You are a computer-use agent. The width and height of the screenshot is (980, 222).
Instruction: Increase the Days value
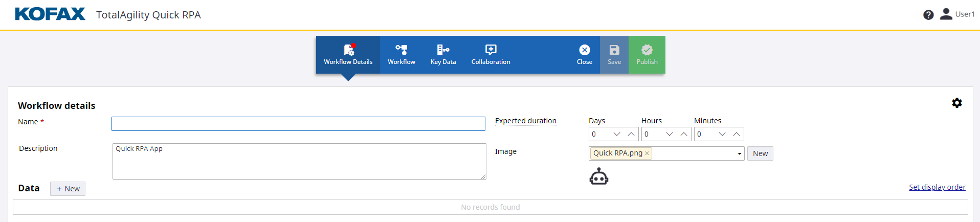[x=631, y=134]
